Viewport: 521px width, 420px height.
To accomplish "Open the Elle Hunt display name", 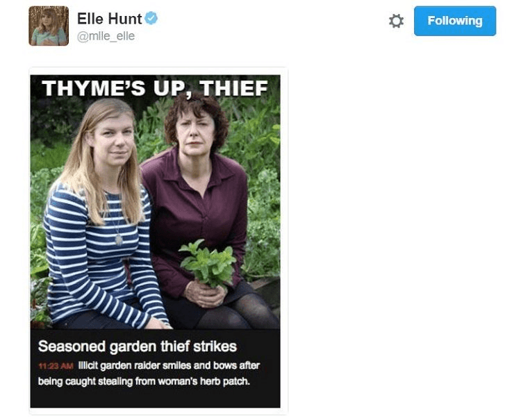I will (109, 19).
